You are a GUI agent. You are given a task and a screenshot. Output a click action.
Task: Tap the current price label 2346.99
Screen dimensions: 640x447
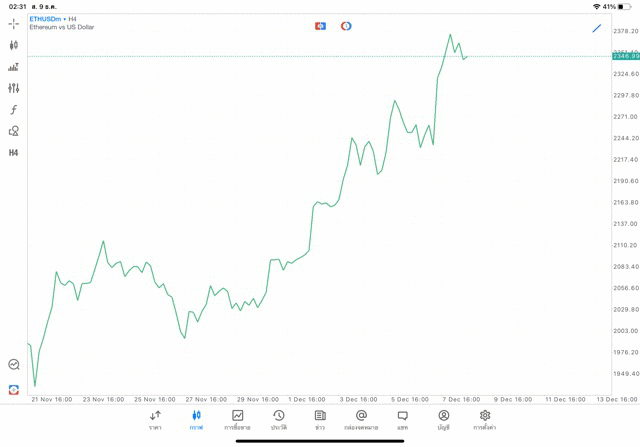[626, 56]
